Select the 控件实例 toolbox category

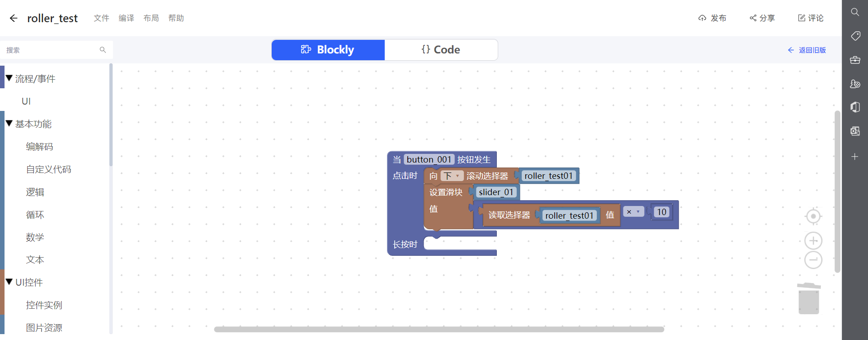(x=44, y=305)
